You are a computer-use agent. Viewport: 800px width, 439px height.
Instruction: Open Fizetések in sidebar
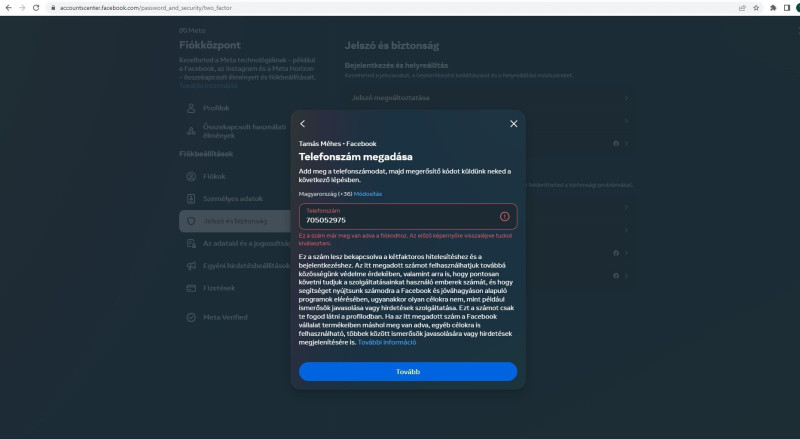coord(235,288)
